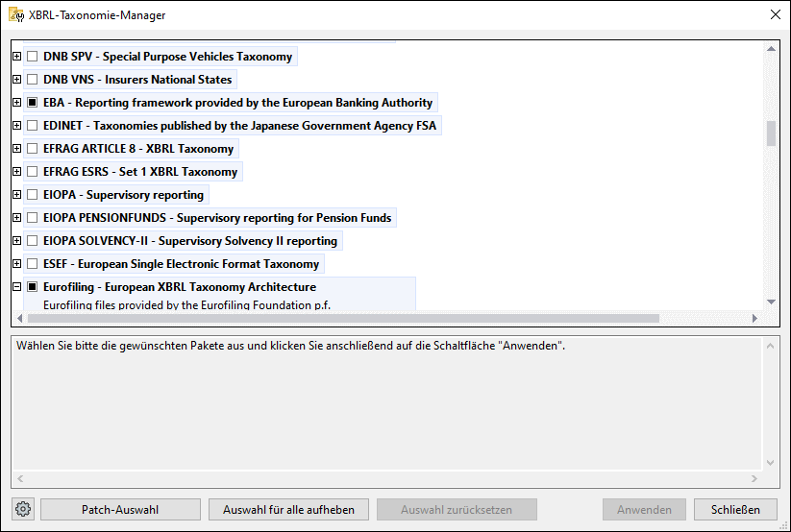The image size is (791, 532).
Task: Select EFRAG ESRS - Set 1 XBRL Taxonomy
Action: coord(140,172)
